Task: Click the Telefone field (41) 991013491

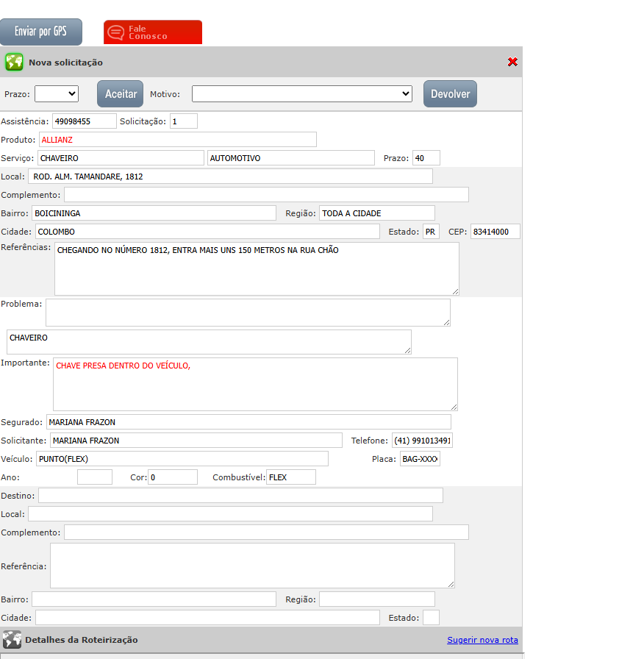Action: click(422, 441)
